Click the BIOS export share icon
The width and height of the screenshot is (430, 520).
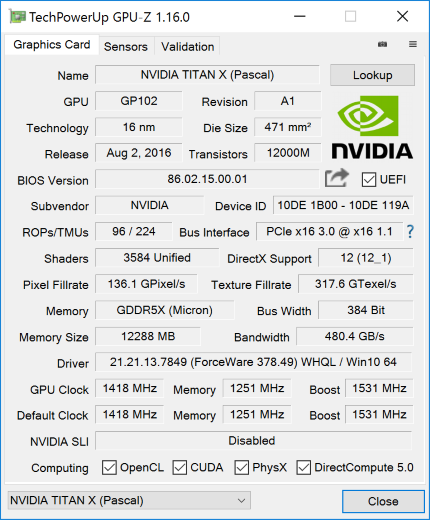(x=337, y=178)
